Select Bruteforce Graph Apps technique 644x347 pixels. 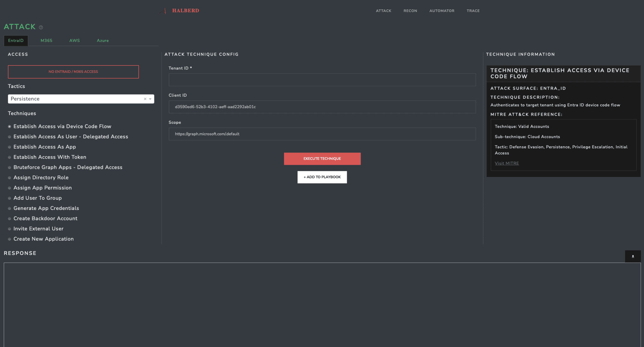pos(68,168)
